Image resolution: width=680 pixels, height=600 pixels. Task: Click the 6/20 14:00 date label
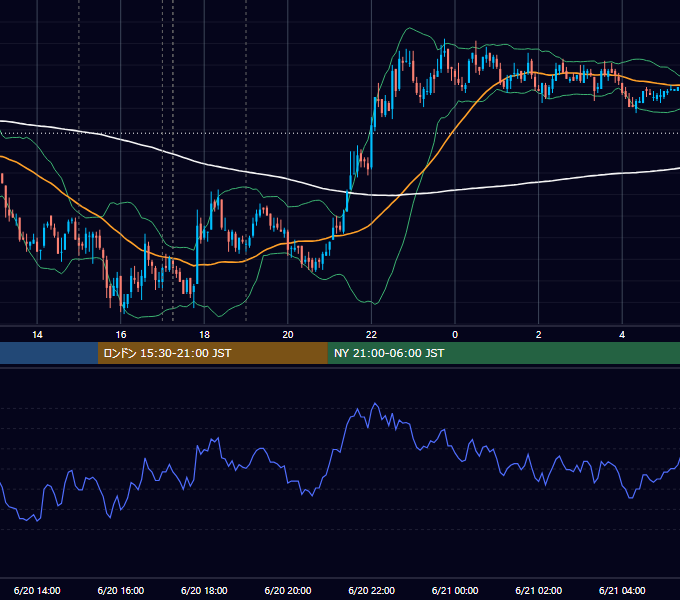click(x=37, y=590)
